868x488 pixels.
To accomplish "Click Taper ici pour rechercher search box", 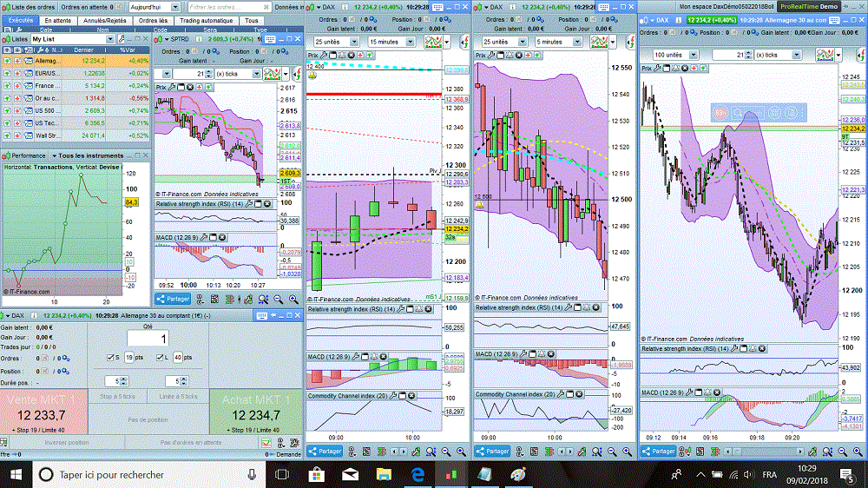I will pyautogui.click(x=150, y=475).
